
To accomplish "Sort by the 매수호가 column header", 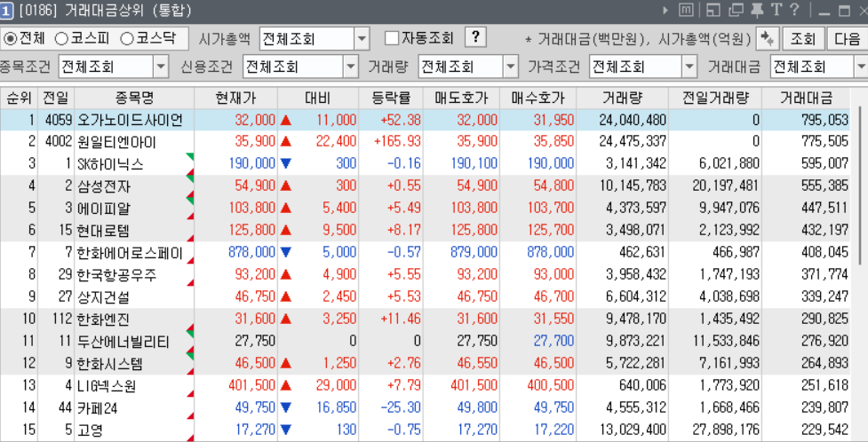I will (x=538, y=98).
